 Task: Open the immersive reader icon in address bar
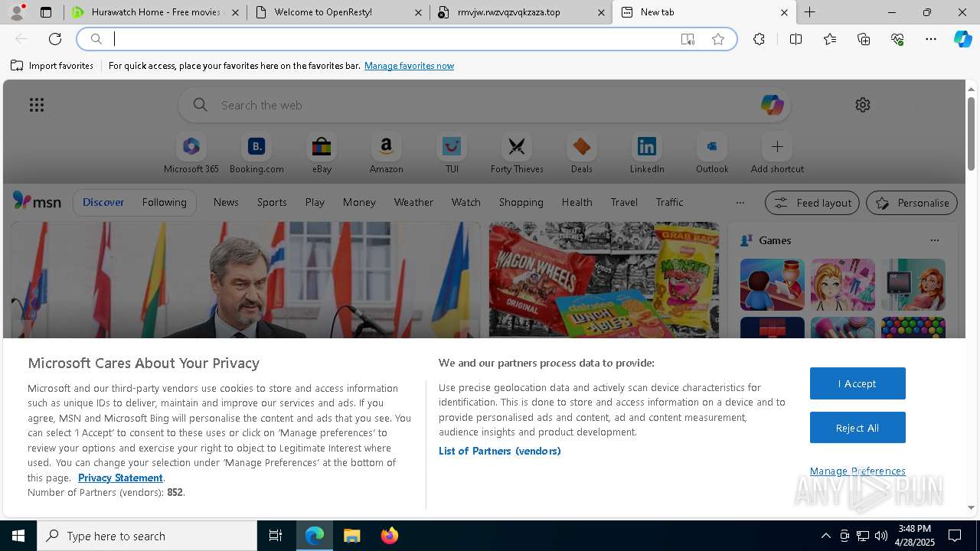click(688, 39)
